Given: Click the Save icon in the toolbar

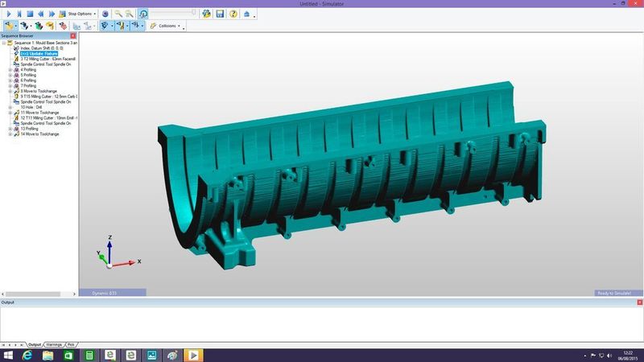Looking at the screenshot, I should point(218,14).
